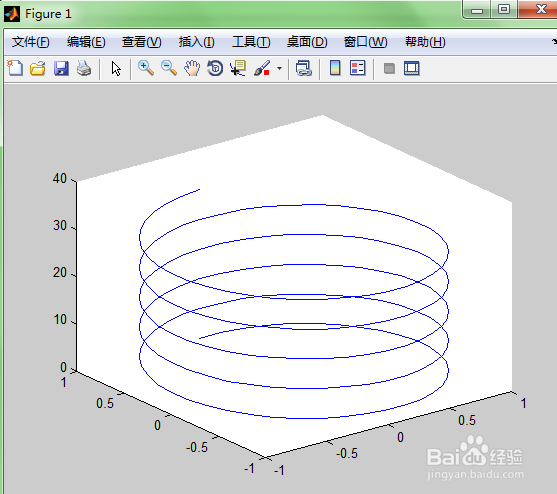
Task: Expand the brush color dropdown arrow
Action: 280,69
